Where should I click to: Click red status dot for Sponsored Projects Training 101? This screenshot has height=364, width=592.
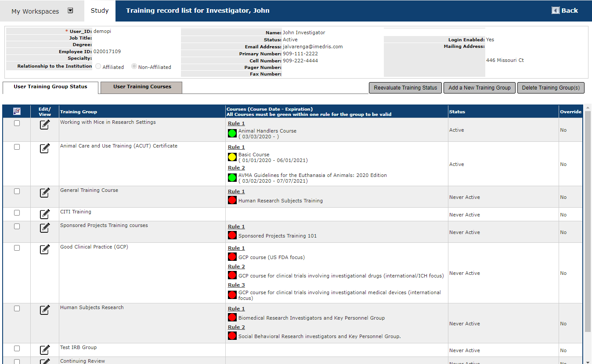coord(232,235)
